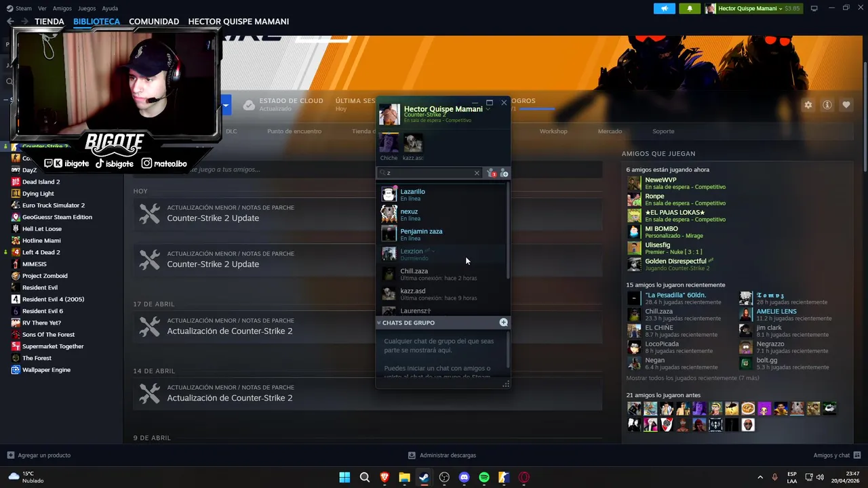The image size is (868, 488).
Task: Open the Juegos menu
Action: 87,8
